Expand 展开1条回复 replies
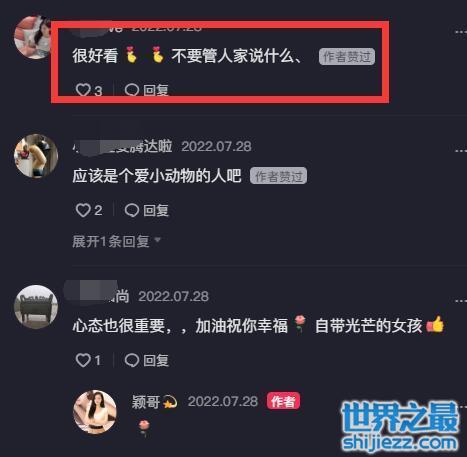The width and height of the screenshot is (467, 457). coord(117,241)
